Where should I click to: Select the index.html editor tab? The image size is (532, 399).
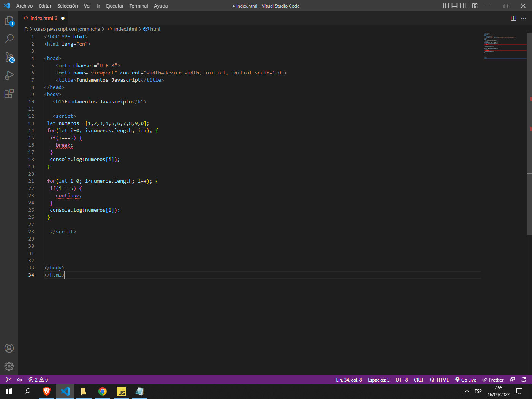coord(44,18)
